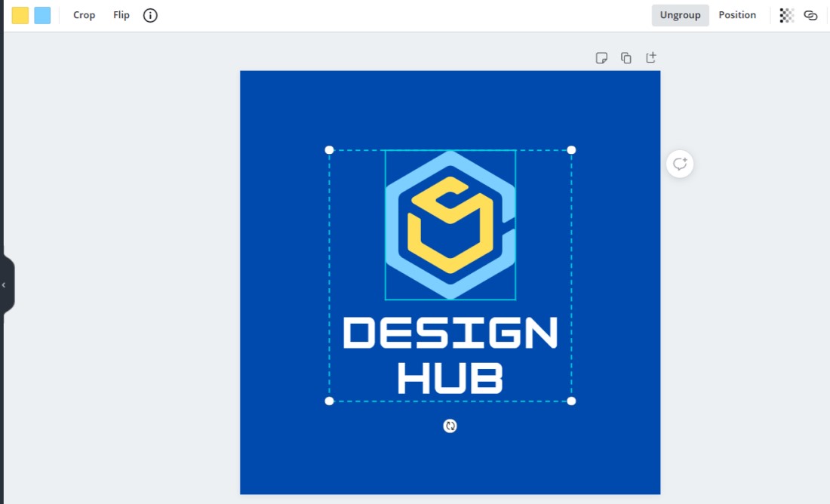The image size is (830, 504).
Task: Select the top-right resize handle
Action: 571,150
